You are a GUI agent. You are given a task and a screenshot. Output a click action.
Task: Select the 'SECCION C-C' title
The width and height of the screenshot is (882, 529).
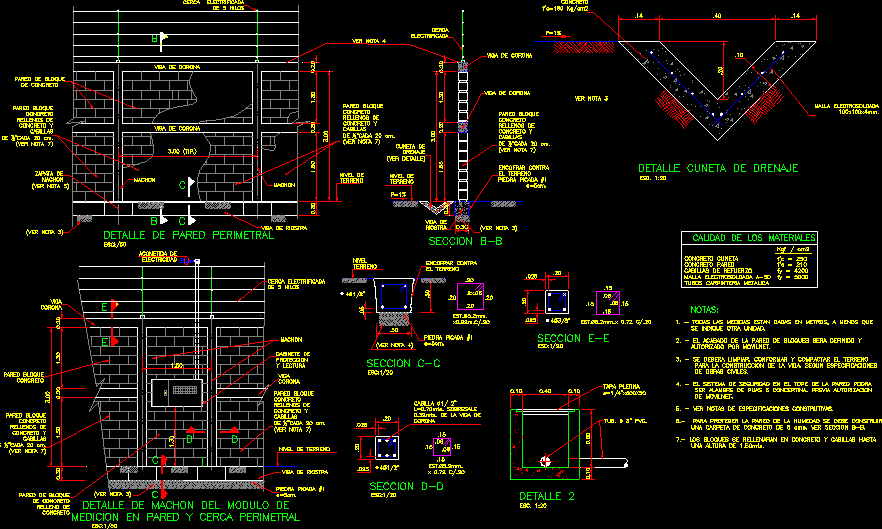pos(403,364)
